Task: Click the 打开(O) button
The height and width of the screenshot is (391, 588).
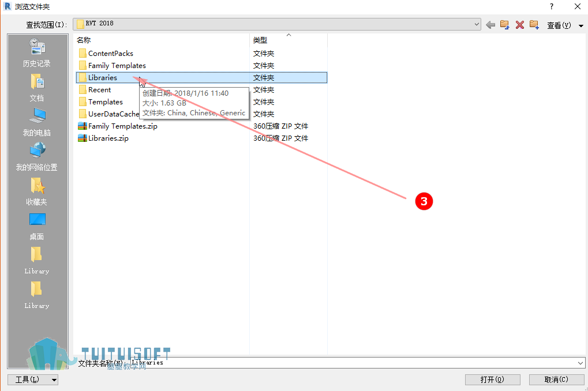Action: point(492,379)
